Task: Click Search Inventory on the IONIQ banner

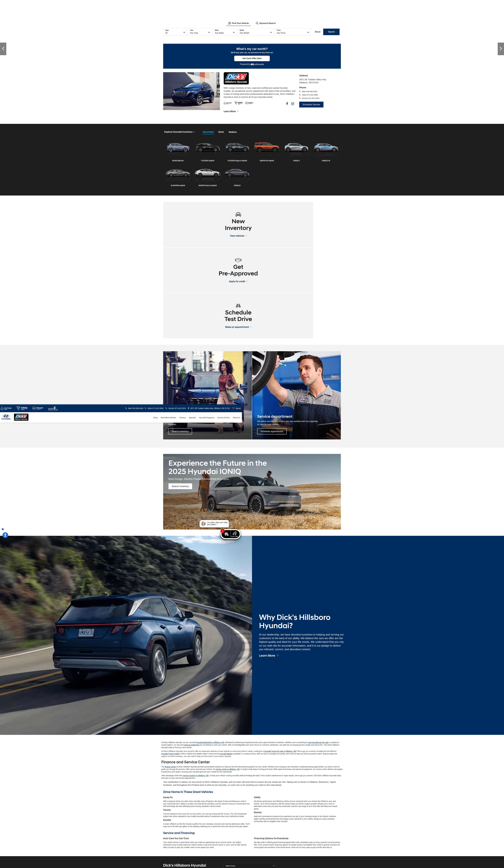Action: tap(180, 486)
